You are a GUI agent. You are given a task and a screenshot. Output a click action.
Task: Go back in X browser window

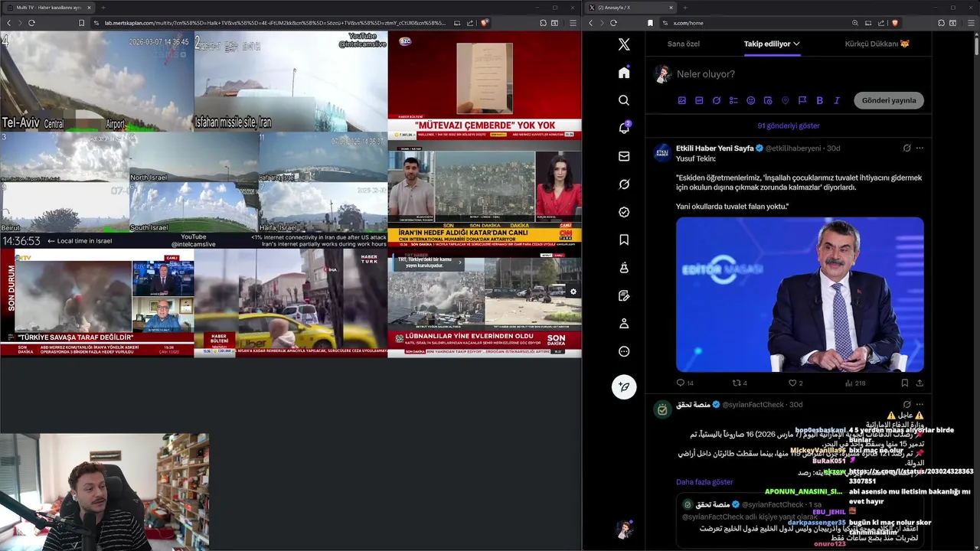(x=590, y=23)
